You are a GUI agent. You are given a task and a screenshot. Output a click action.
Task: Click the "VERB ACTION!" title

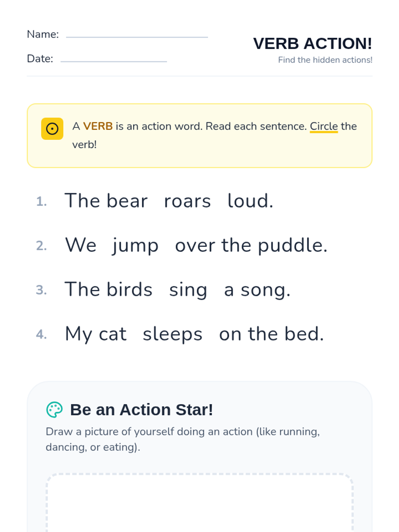click(312, 44)
